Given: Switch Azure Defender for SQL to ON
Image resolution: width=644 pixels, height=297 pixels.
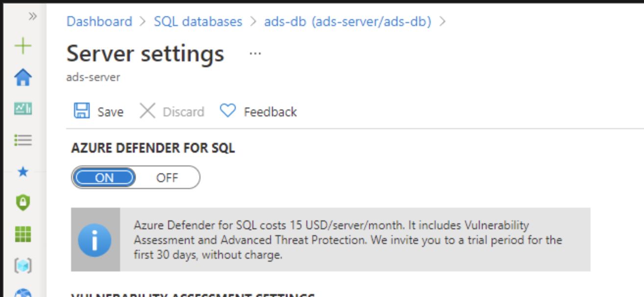Looking at the screenshot, I should click(x=104, y=178).
